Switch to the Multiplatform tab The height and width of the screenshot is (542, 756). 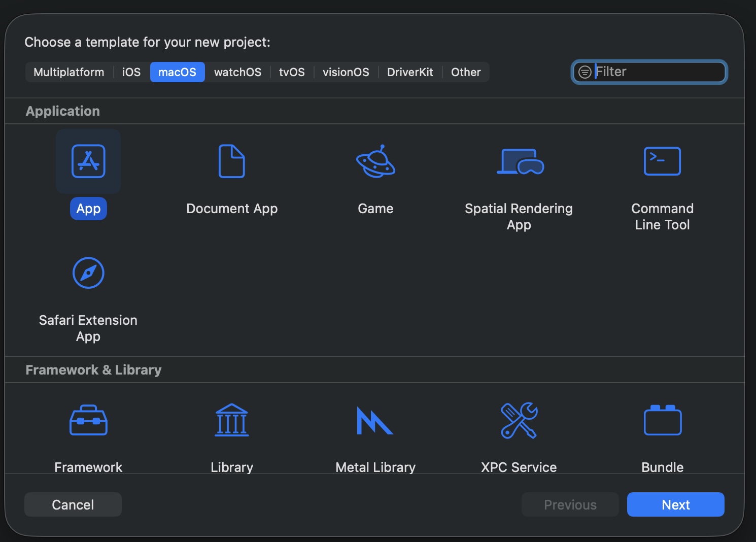tap(69, 72)
